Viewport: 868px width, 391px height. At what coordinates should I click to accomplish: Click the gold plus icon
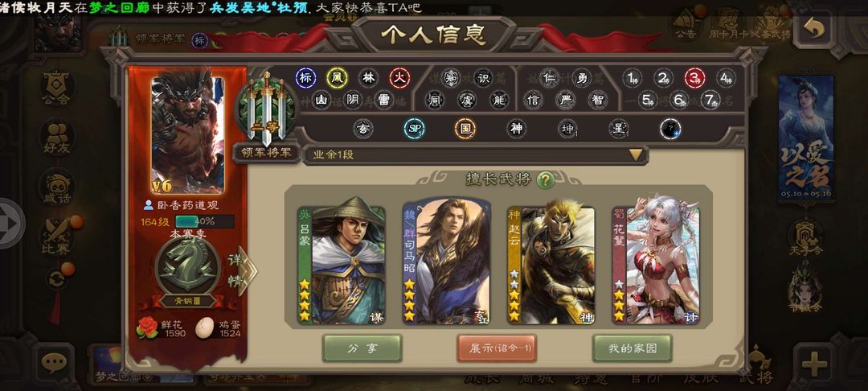813,364
